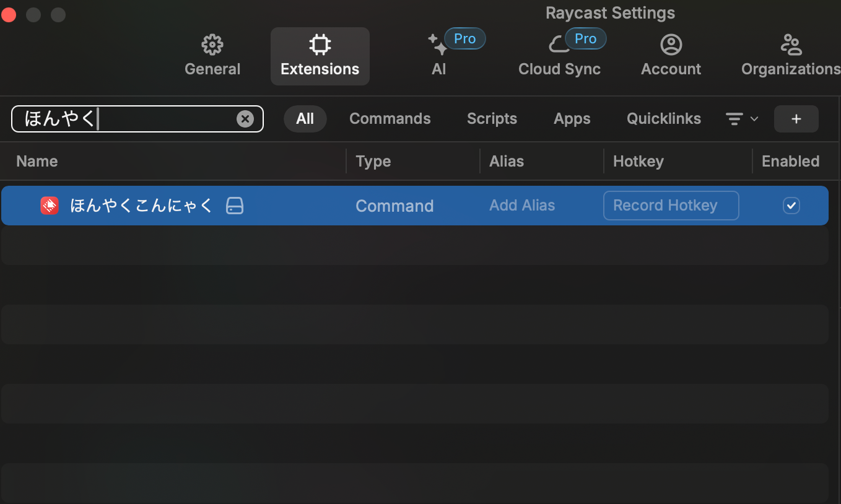This screenshot has height=504, width=841.
Task: Click into the extensions search field
Action: 137,119
